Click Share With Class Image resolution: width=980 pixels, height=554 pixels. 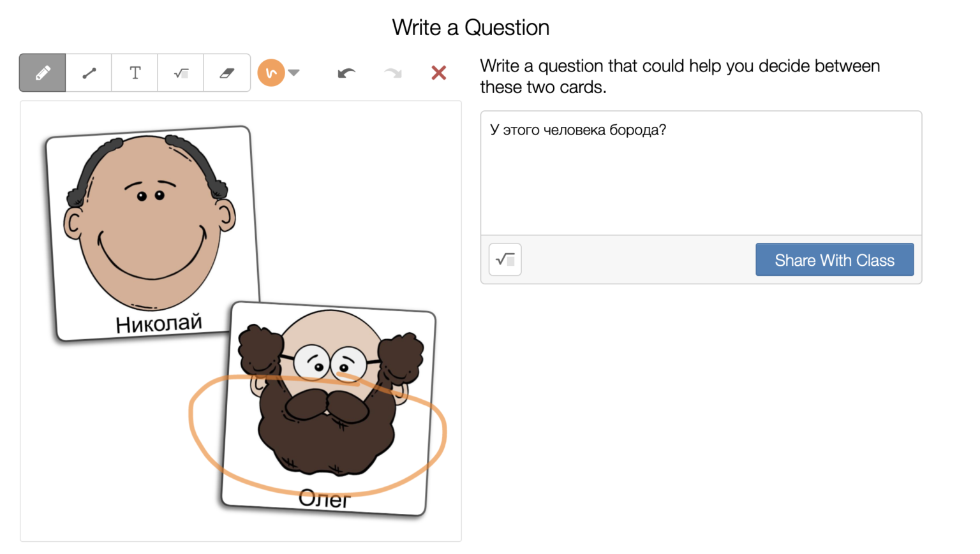pyautogui.click(x=834, y=259)
